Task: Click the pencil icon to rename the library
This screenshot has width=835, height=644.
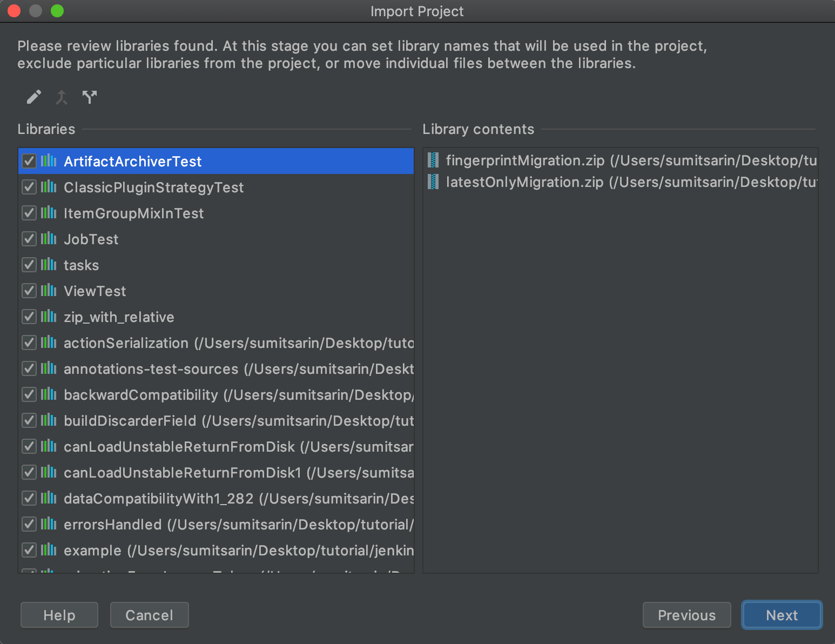Action: [33, 97]
